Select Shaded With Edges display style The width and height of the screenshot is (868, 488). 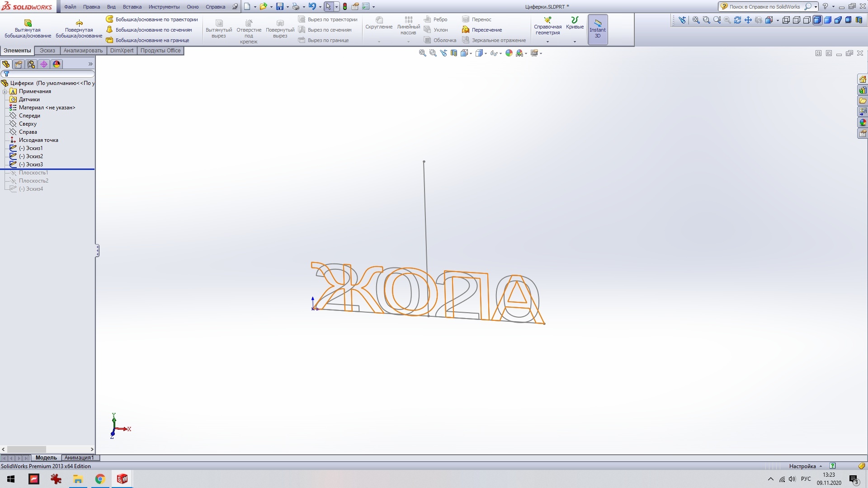[817, 20]
